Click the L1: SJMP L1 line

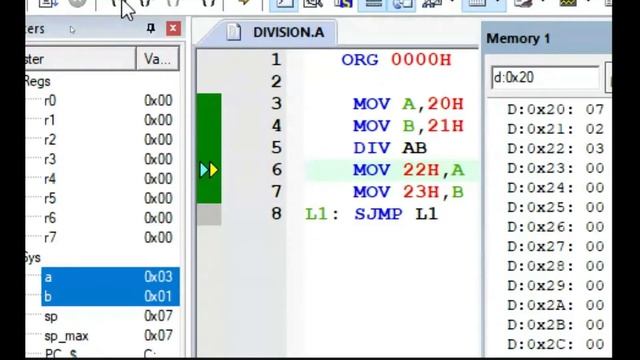point(371,214)
